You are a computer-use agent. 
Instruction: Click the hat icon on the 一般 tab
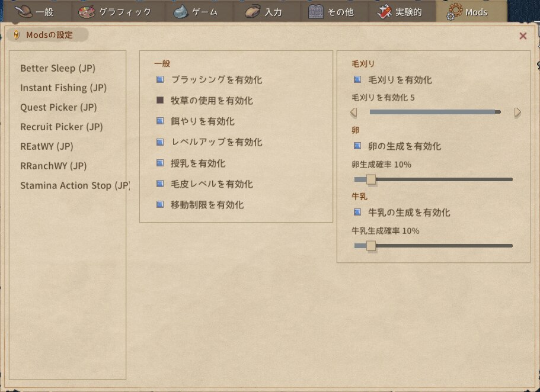[24, 11]
